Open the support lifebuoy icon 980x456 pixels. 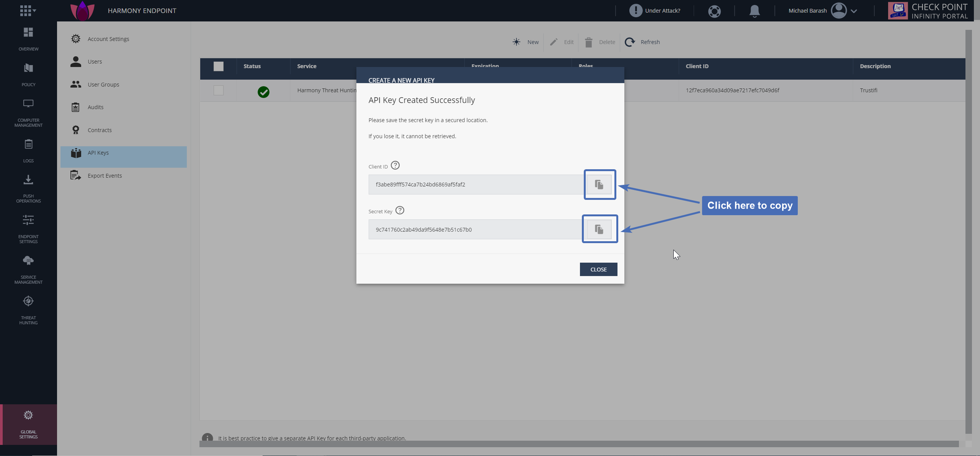point(714,11)
